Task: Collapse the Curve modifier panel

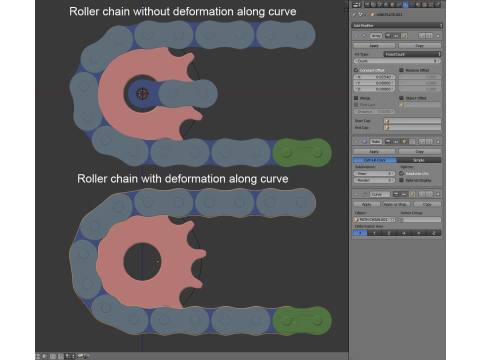Action: [x=356, y=194]
